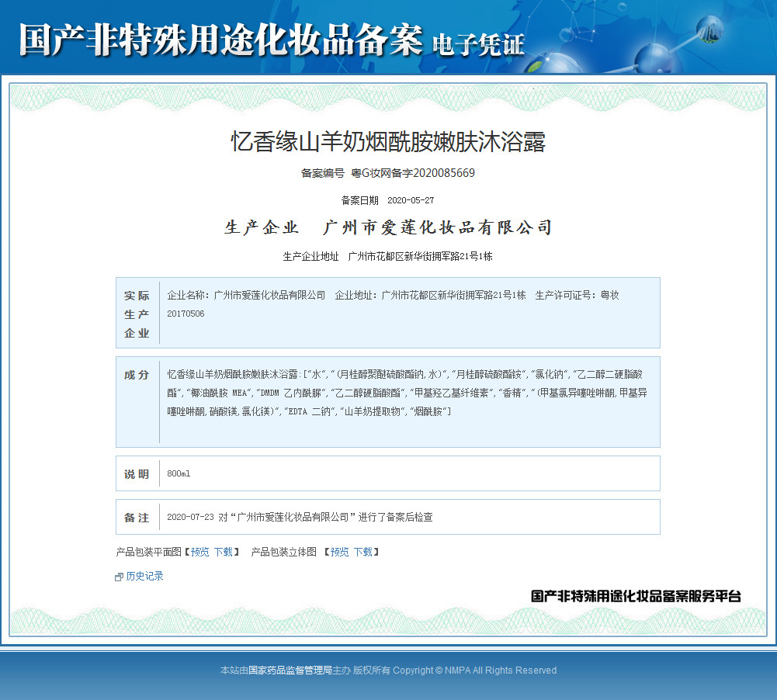Screen dimensions: 777x700
Task: Preview the 产品包装立体图 image
Action: (339, 552)
